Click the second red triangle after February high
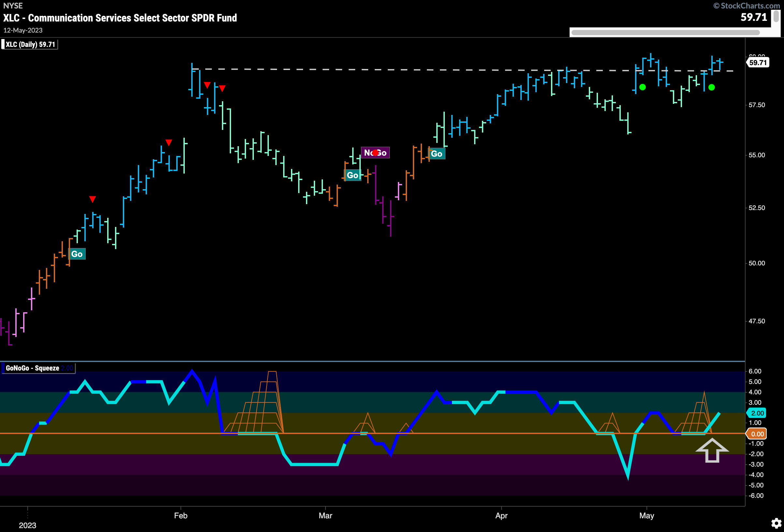784x532 pixels. tap(222, 88)
